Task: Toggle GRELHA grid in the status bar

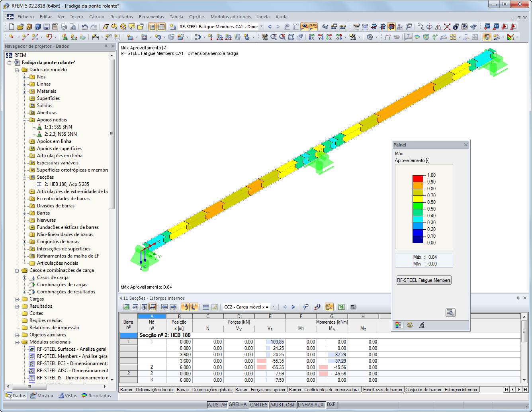Action: click(238, 404)
